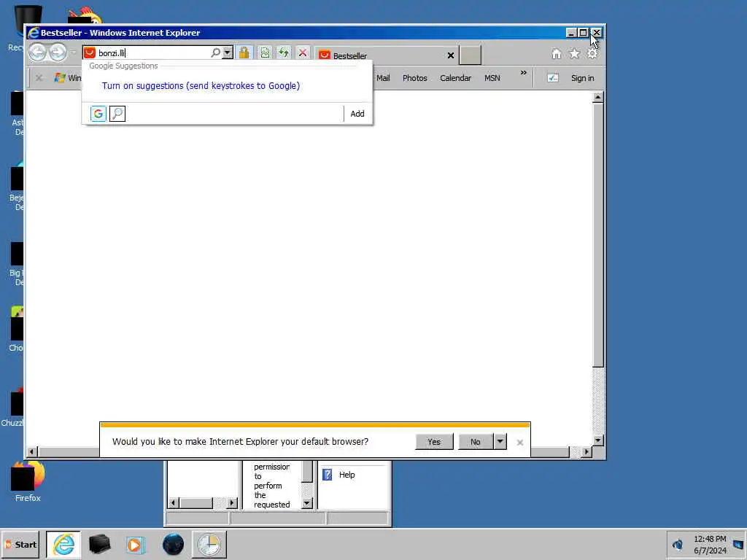Image resolution: width=747 pixels, height=560 pixels.
Task: Click Yes to make IE default browser
Action: (x=434, y=442)
